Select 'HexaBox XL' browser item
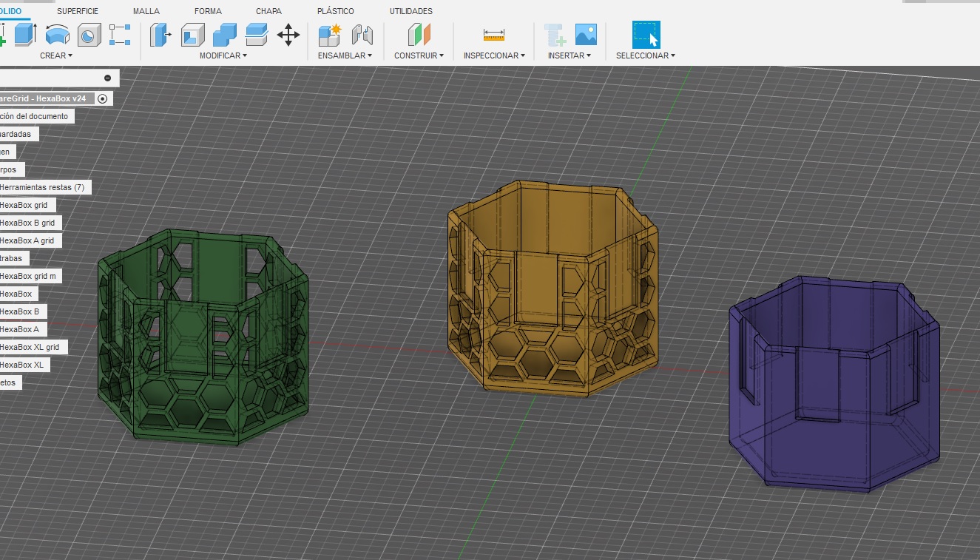The width and height of the screenshot is (980, 560). (x=22, y=365)
